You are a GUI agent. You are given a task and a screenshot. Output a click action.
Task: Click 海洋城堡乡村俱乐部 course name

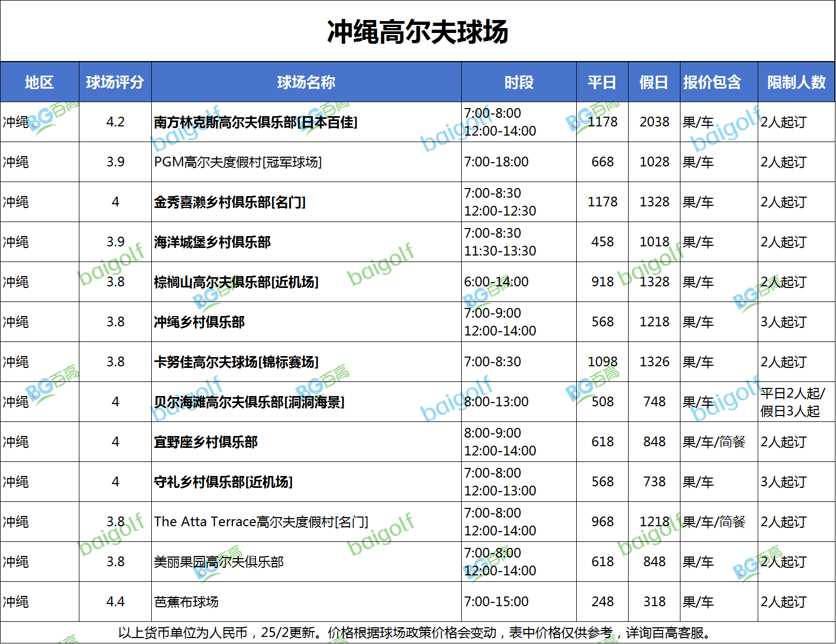[x=212, y=242]
